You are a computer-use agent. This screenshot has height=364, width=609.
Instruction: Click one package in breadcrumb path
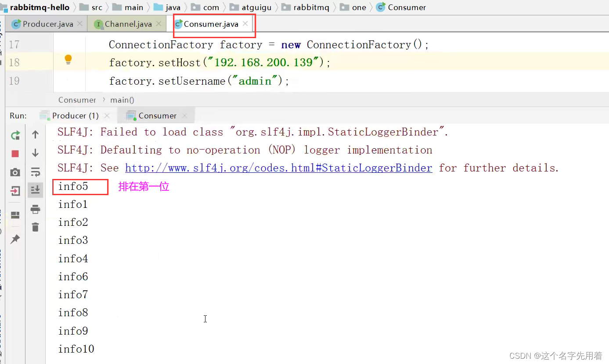[353, 7]
